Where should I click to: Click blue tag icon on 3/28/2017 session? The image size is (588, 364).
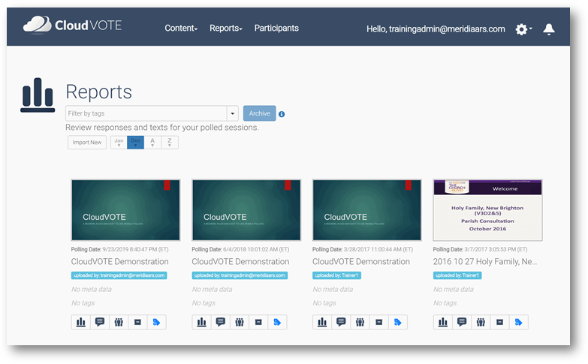point(397,322)
